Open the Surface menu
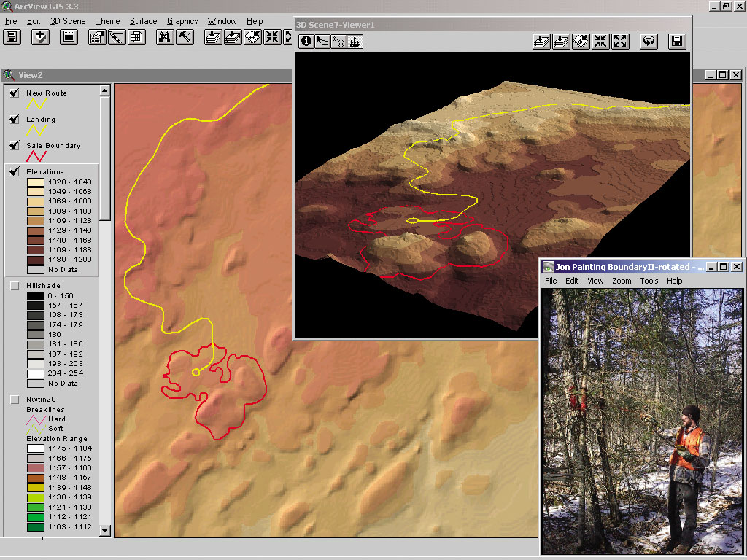 tap(143, 21)
